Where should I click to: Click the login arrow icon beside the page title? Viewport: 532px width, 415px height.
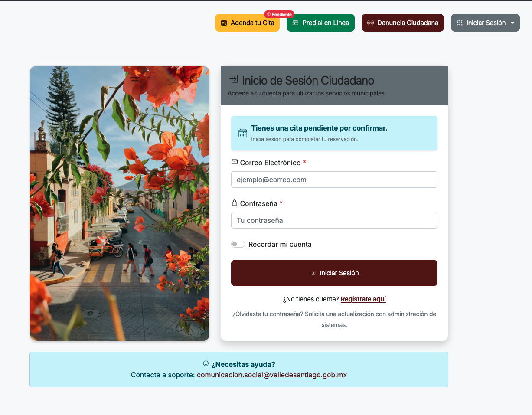click(x=234, y=79)
